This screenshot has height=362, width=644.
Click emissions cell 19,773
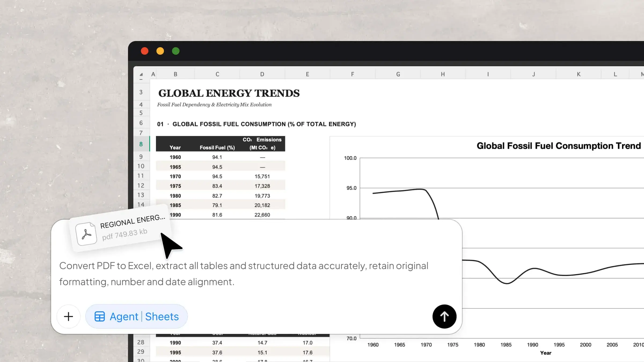pos(262,196)
